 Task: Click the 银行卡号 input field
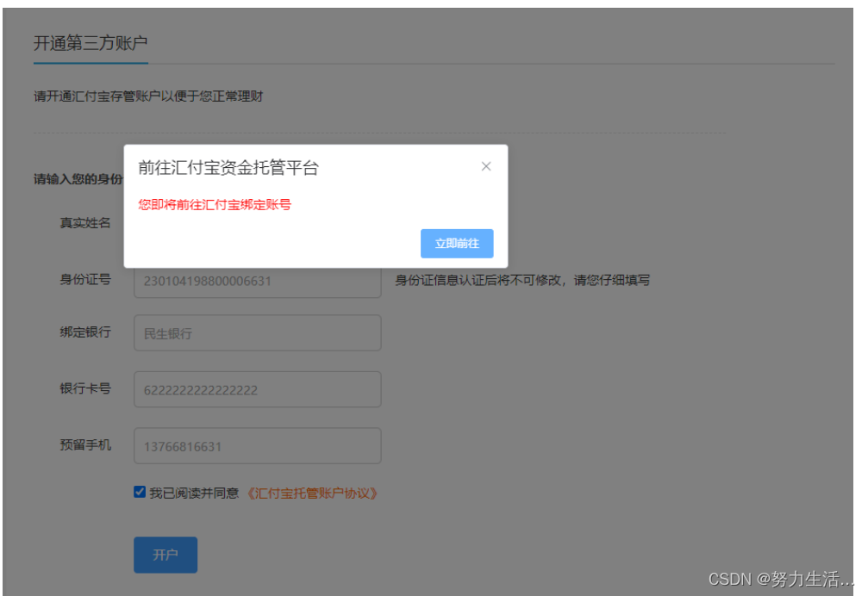(258, 389)
